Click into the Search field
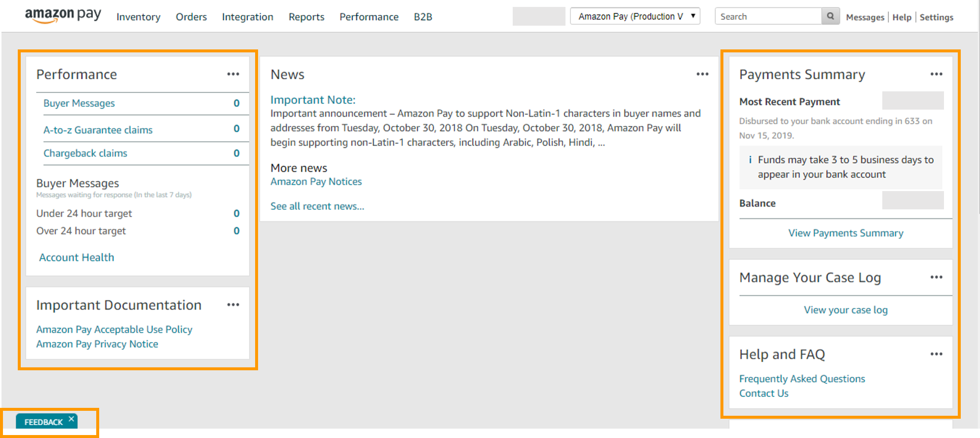 pos(768,16)
